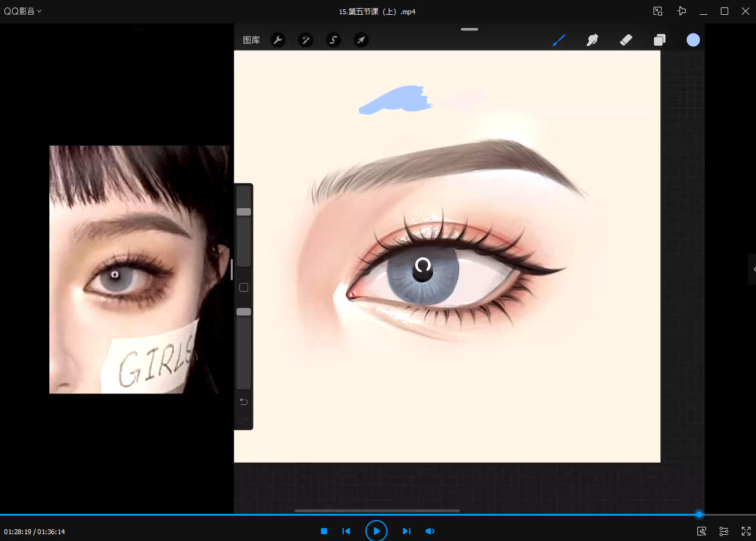Screen dimensions: 756x541
Task: Select the S-shaped Selection tool
Action: click(333, 40)
